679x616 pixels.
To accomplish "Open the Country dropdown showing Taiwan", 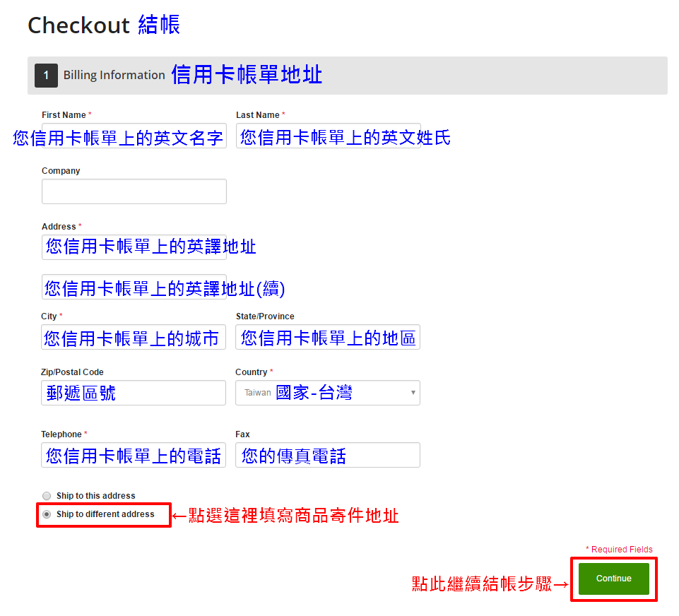I will click(328, 393).
